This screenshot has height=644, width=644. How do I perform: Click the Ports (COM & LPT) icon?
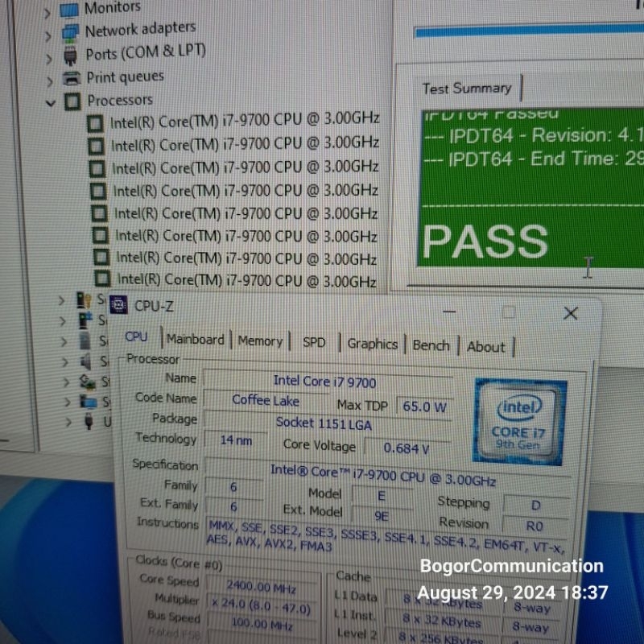[x=71, y=56]
